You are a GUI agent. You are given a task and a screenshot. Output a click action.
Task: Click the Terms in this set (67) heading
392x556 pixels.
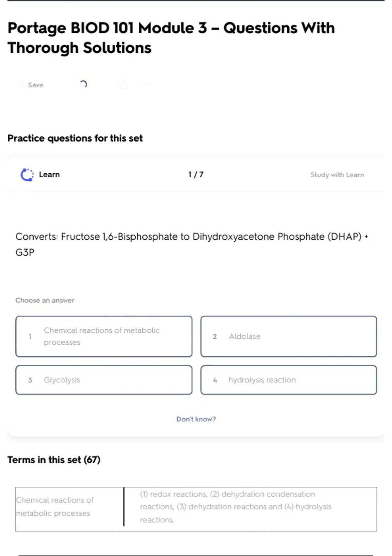point(54,460)
